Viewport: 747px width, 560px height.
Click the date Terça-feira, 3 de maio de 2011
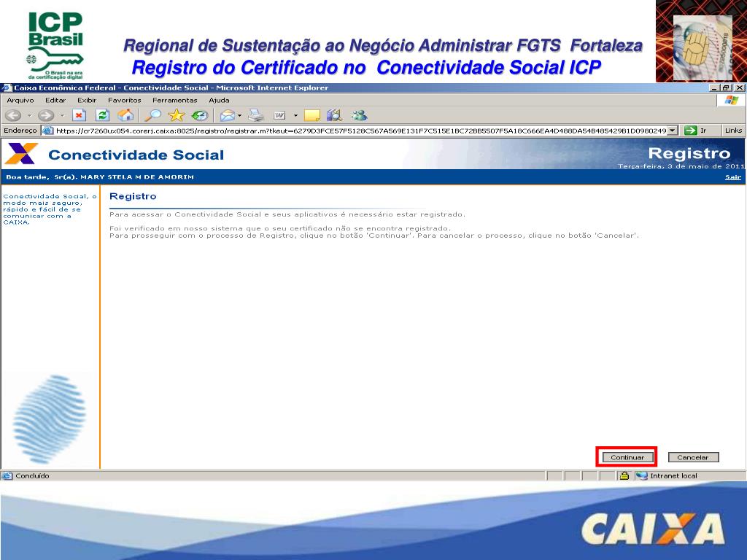[x=681, y=166]
